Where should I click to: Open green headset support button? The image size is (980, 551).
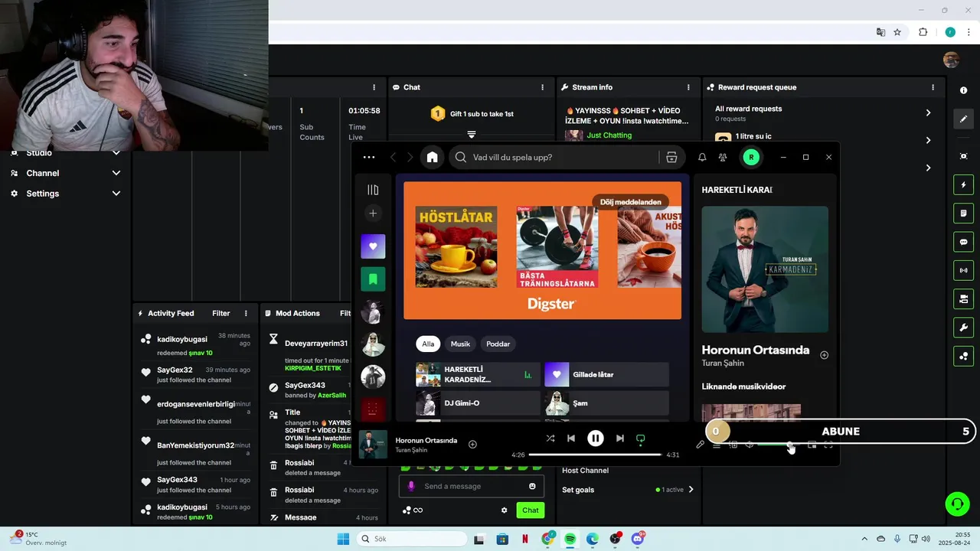click(x=957, y=504)
